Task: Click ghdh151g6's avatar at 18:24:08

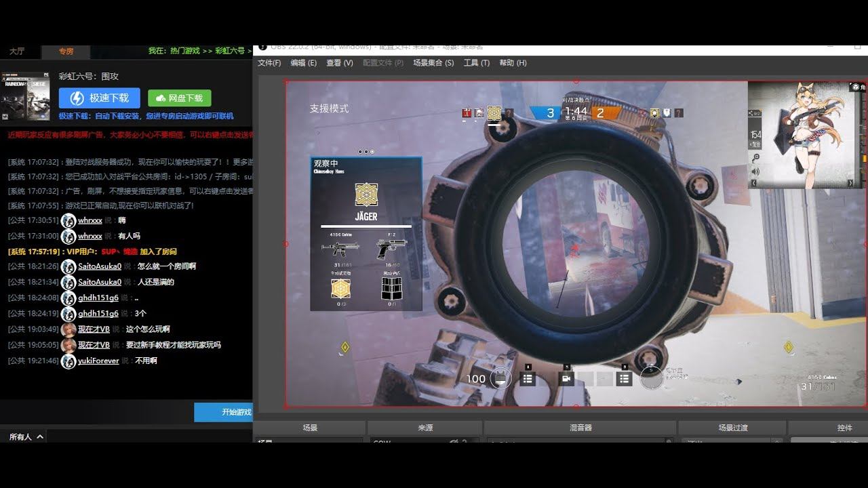Action: point(68,298)
